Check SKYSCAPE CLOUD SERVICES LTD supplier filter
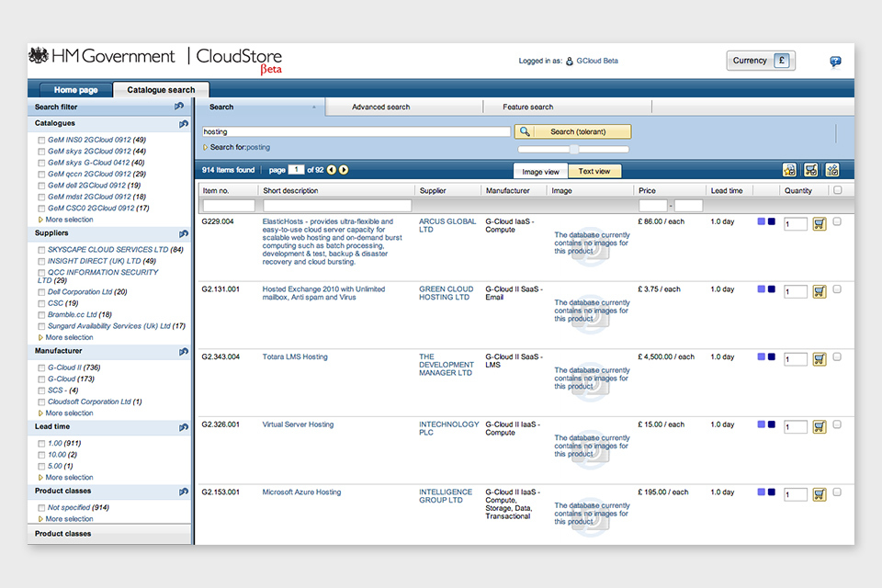Image resolution: width=882 pixels, height=588 pixels. [41, 250]
